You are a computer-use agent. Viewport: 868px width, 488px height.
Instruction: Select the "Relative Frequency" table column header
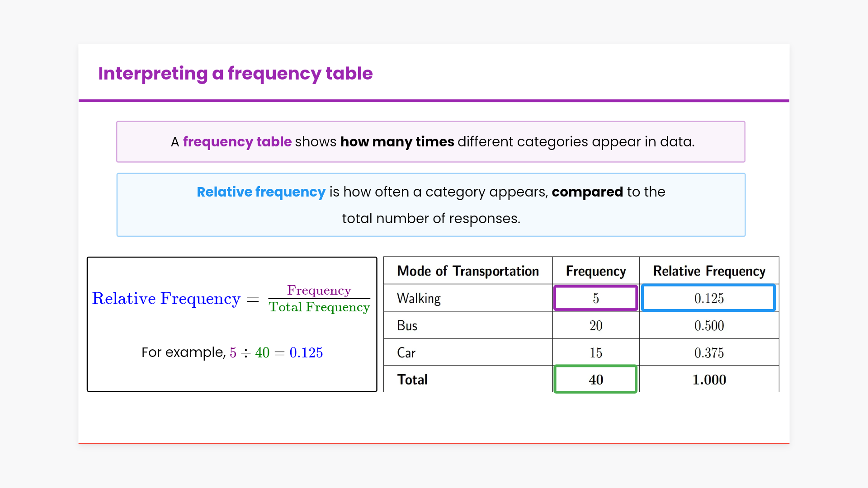709,271
